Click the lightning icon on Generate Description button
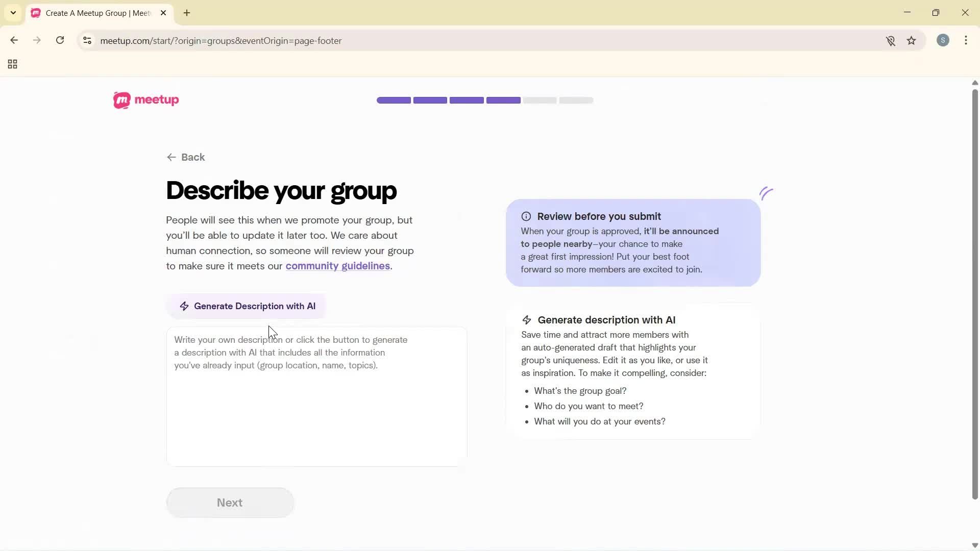This screenshot has width=980, height=551. pyautogui.click(x=185, y=306)
